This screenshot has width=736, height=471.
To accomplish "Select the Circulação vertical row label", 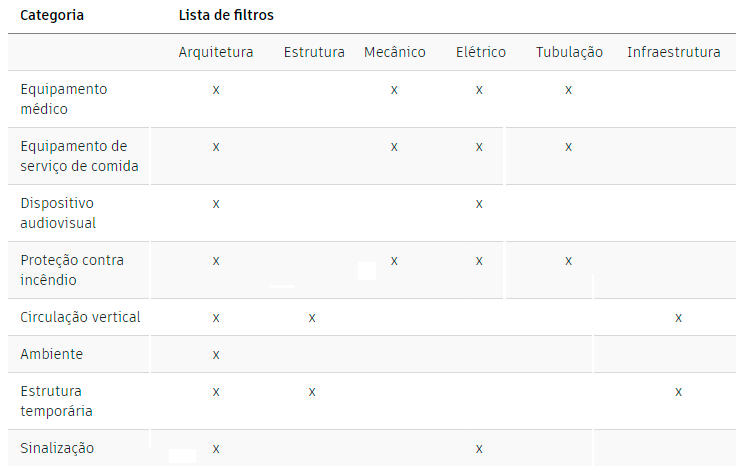I will pos(80,317).
